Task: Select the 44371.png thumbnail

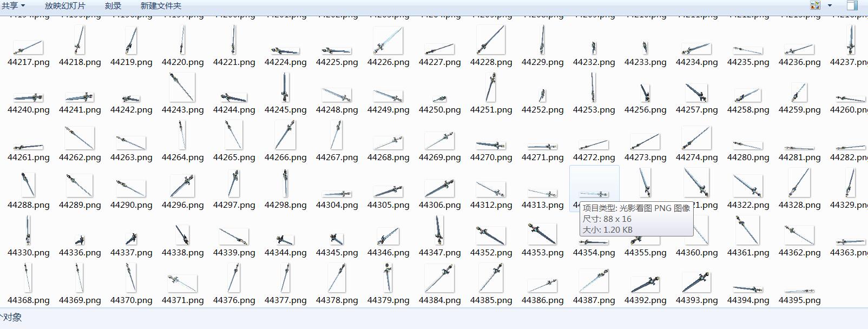Action: (182, 282)
